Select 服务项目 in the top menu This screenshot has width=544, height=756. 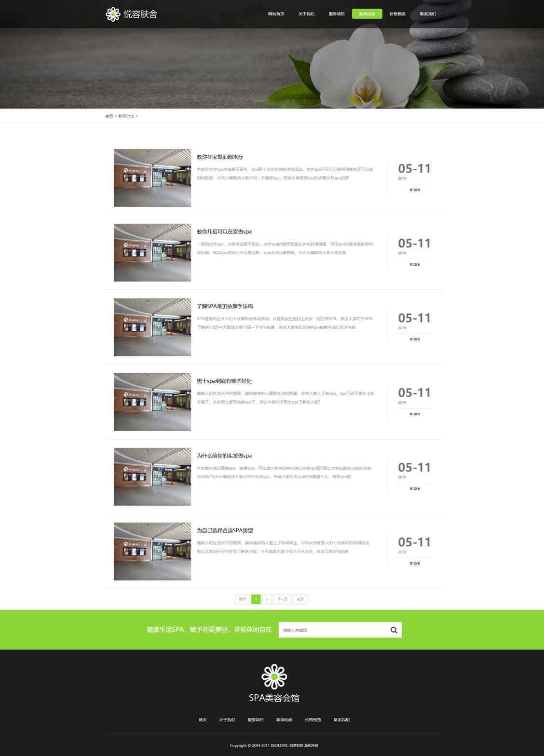coord(337,14)
